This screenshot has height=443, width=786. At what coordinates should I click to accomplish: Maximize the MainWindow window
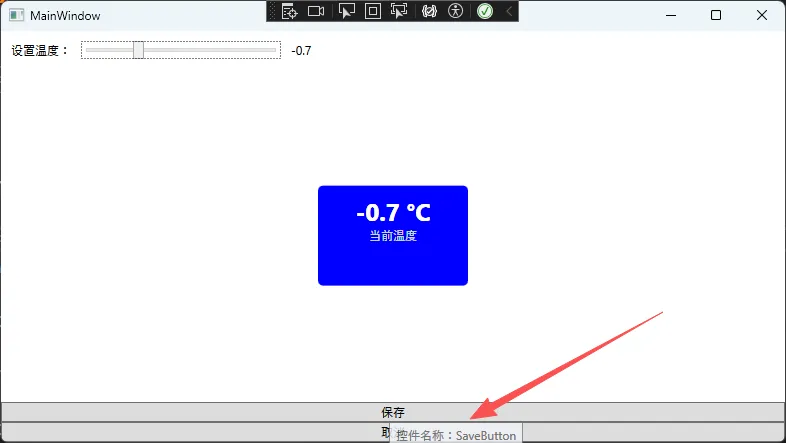pos(716,15)
